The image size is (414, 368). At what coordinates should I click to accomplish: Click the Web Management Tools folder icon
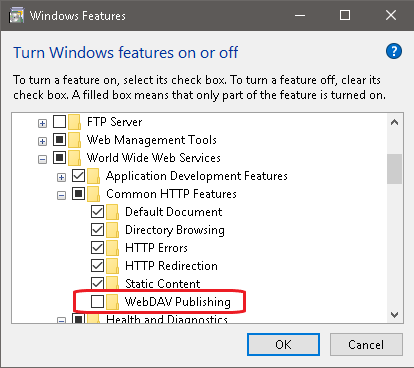(75, 140)
